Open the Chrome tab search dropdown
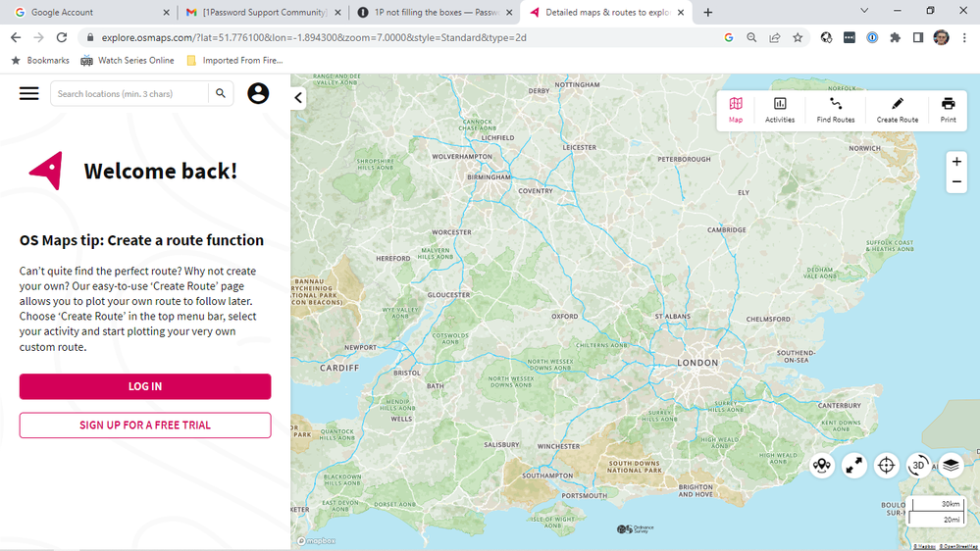 pyautogui.click(x=864, y=12)
